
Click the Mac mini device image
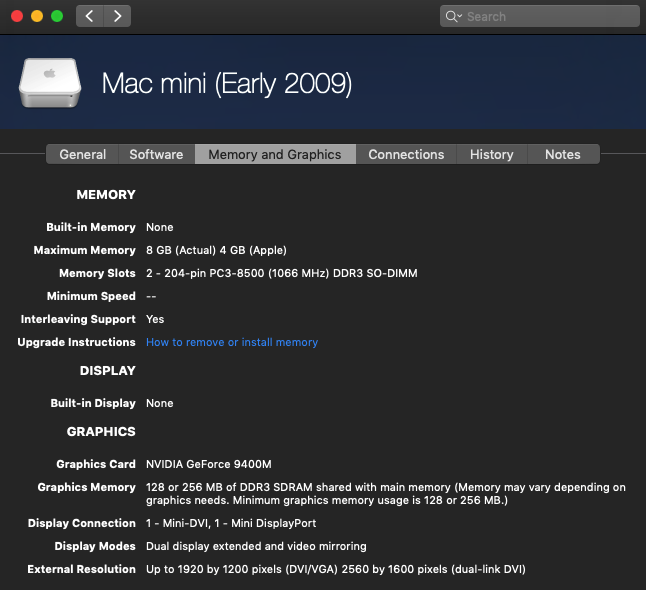tap(50, 83)
